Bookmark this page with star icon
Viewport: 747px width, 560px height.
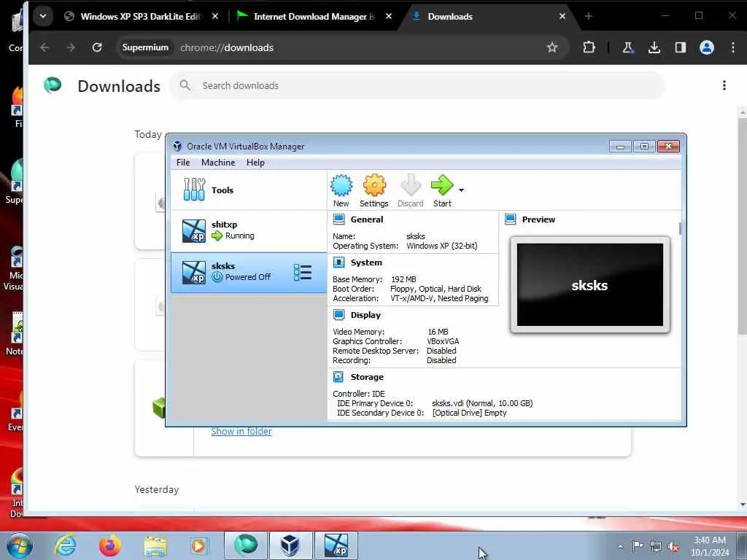click(552, 47)
